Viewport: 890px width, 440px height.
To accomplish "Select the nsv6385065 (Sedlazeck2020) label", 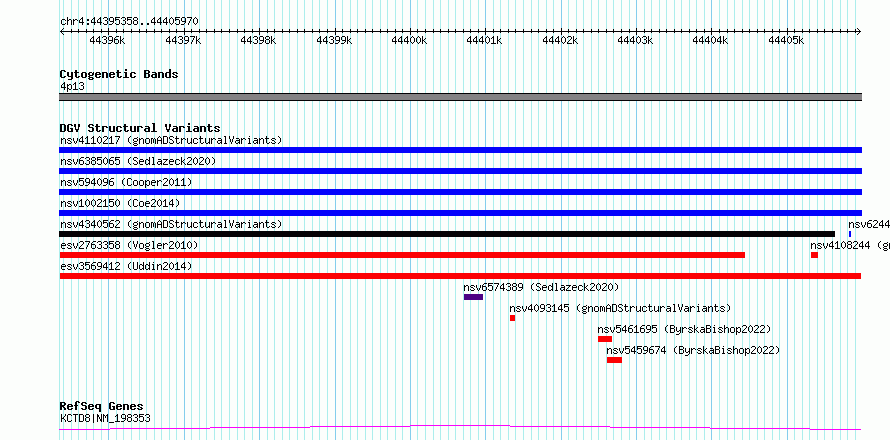I will pyautogui.click(x=138, y=161).
